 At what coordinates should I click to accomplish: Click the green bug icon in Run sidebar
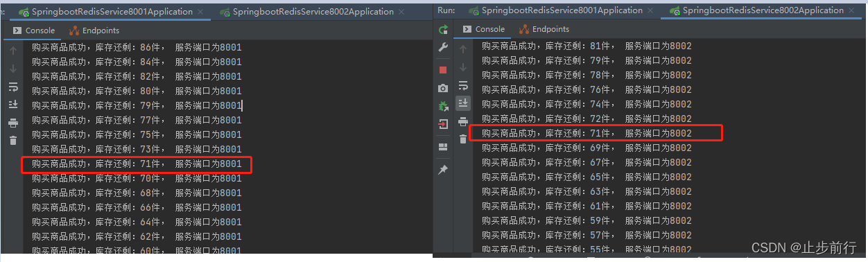coord(444,106)
